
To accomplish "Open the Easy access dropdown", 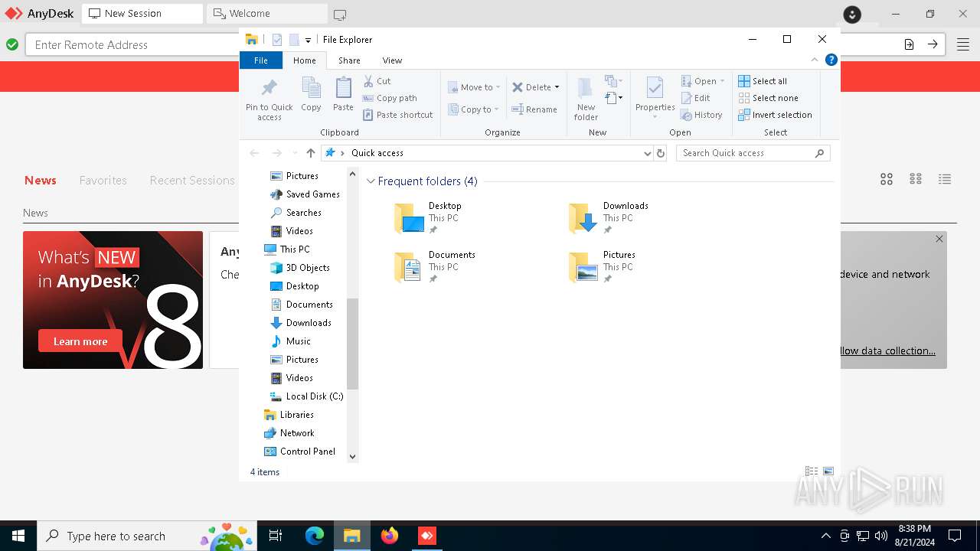I will click(614, 98).
